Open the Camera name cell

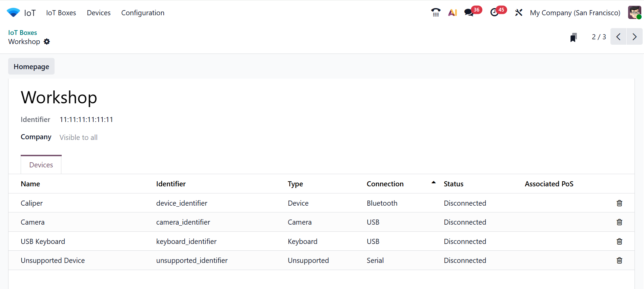[x=33, y=222]
